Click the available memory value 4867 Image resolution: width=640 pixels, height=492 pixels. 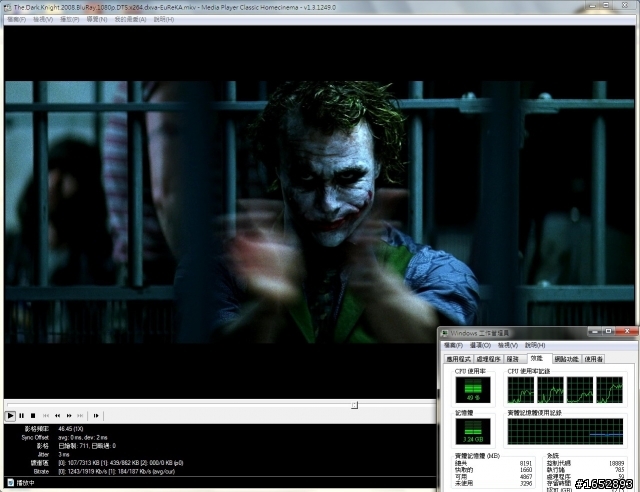point(526,476)
